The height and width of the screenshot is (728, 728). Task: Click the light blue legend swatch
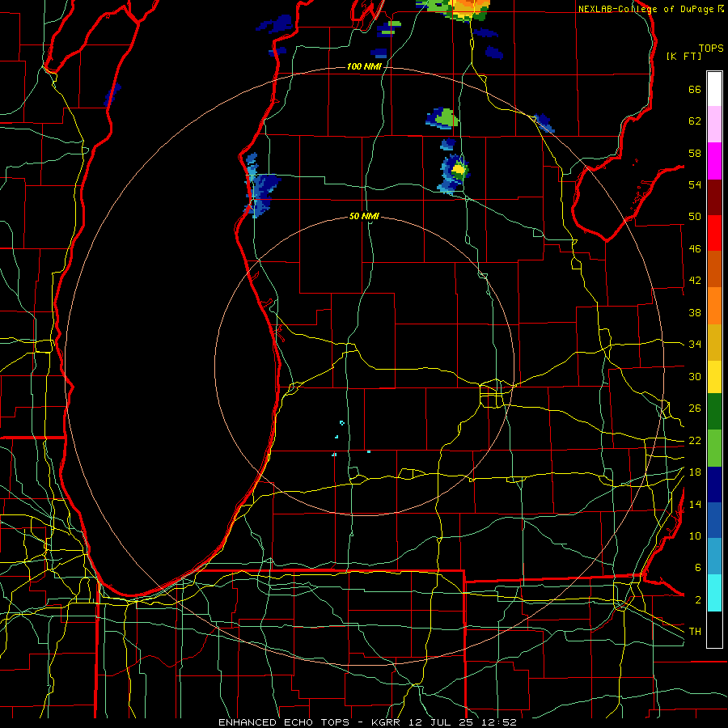coord(714,557)
